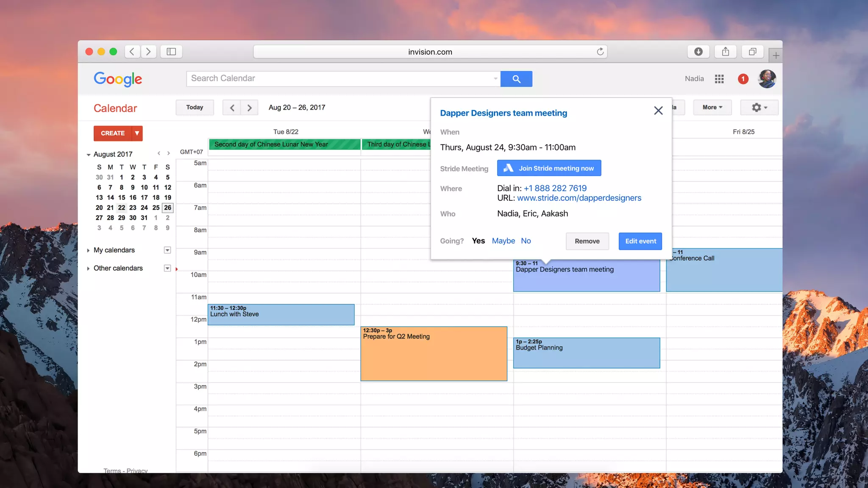This screenshot has height=488, width=868.
Task: Open Second day of Chinese Lunar New Year
Action: (284, 144)
